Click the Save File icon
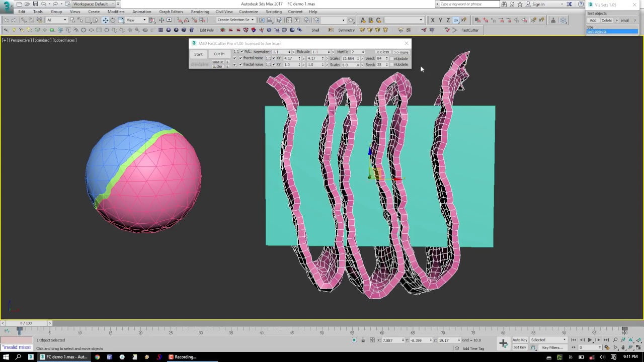Image resolution: width=644 pixels, height=362 pixels. (x=35, y=4)
